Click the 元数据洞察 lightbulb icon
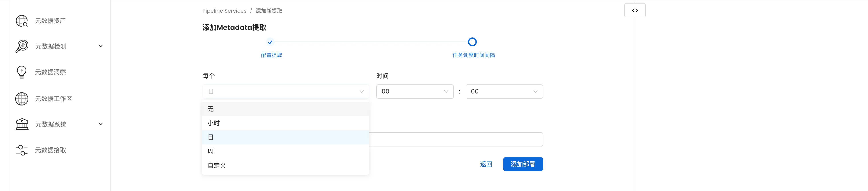The image size is (868, 191). click(22, 72)
